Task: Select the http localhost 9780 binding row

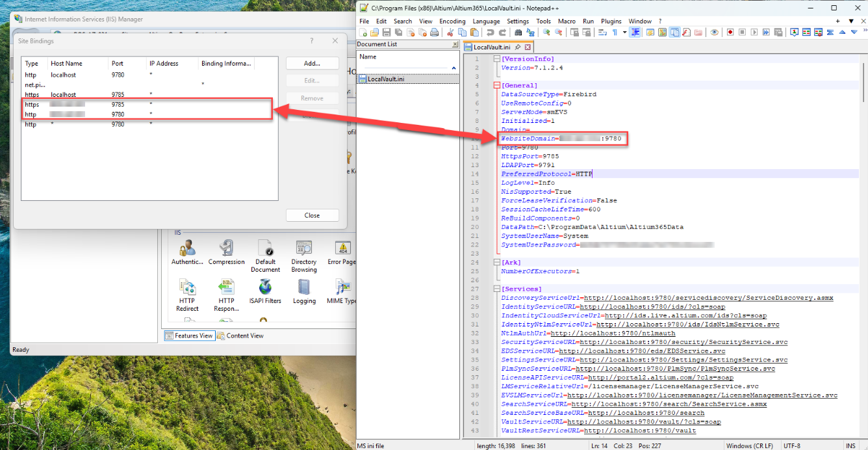Action: [x=151, y=75]
